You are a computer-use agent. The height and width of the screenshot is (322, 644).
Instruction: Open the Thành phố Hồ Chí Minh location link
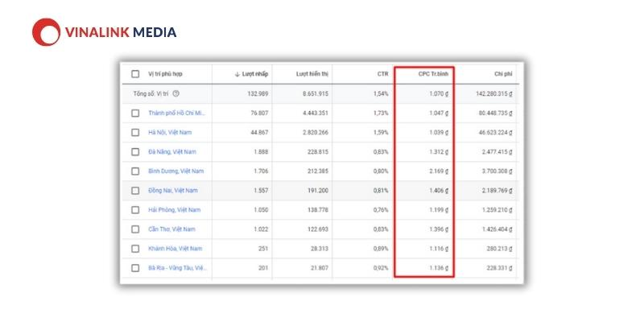176,113
